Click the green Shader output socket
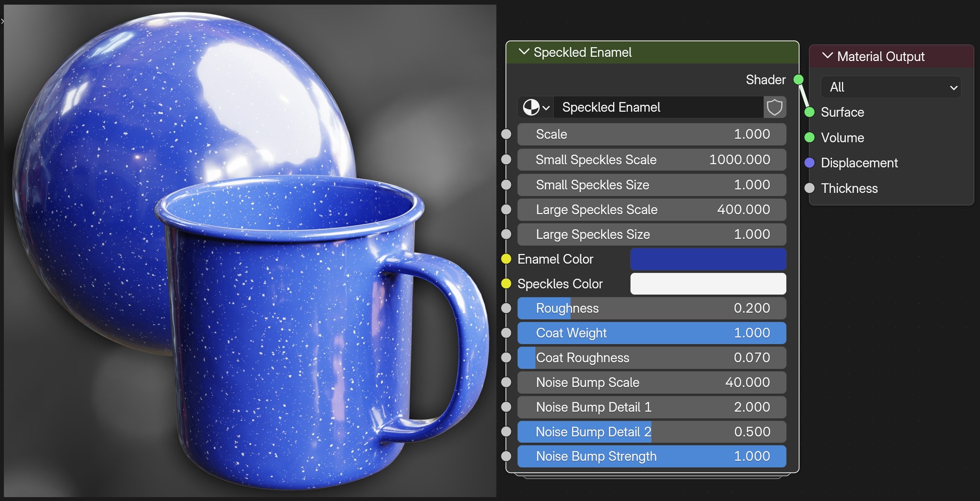This screenshot has width=980, height=501. [x=798, y=80]
